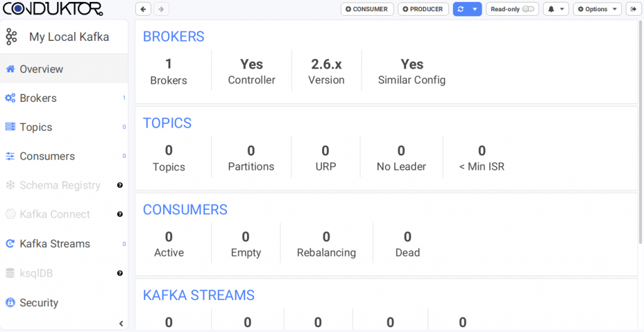Click the PRODUCER button

[x=423, y=9]
